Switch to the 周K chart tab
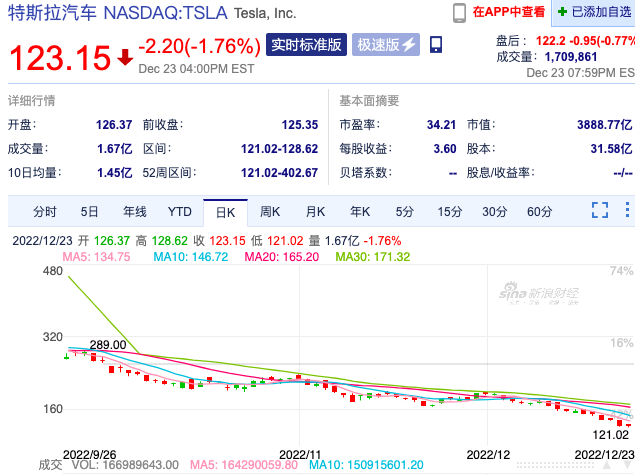This screenshot has height=475, width=635. [x=270, y=211]
